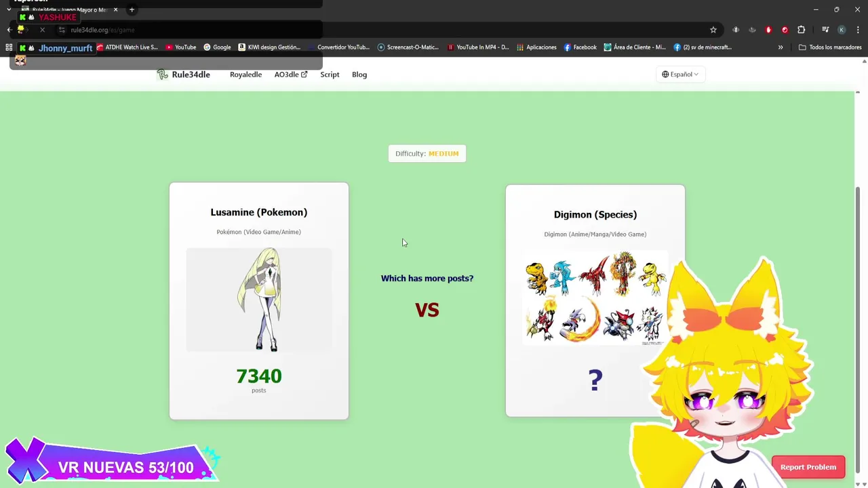Open the AO3dle external link
Screen dimensions: 868x488
click(290, 75)
